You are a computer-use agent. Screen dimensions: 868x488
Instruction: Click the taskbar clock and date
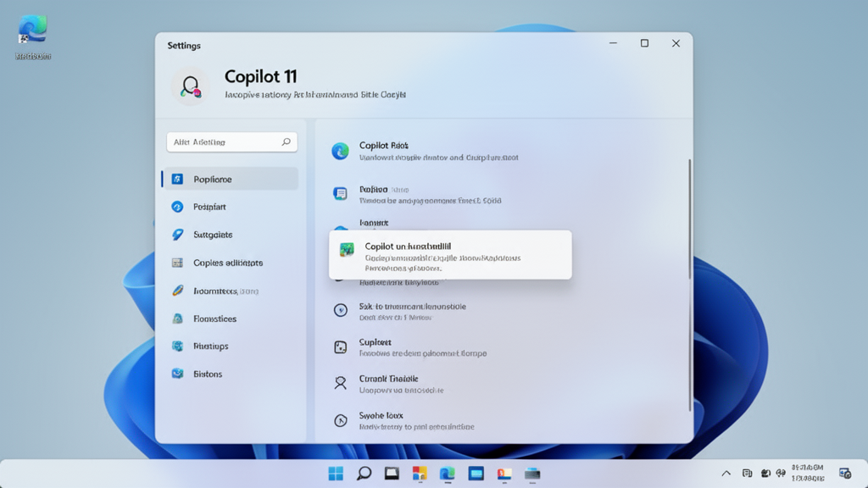click(x=807, y=473)
